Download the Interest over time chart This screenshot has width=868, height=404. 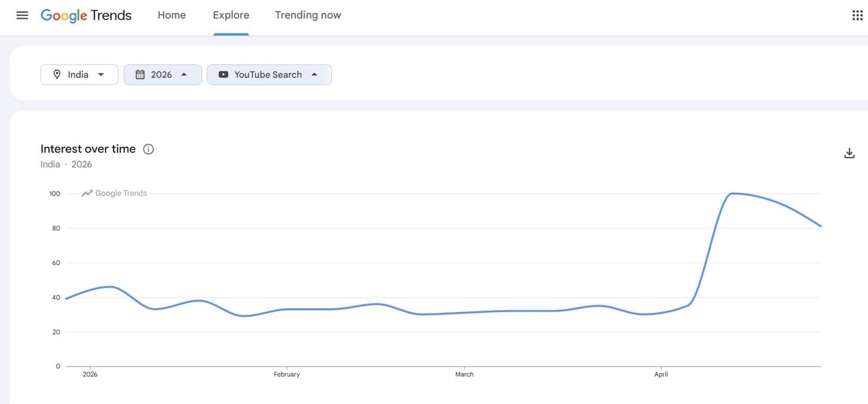click(x=850, y=153)
